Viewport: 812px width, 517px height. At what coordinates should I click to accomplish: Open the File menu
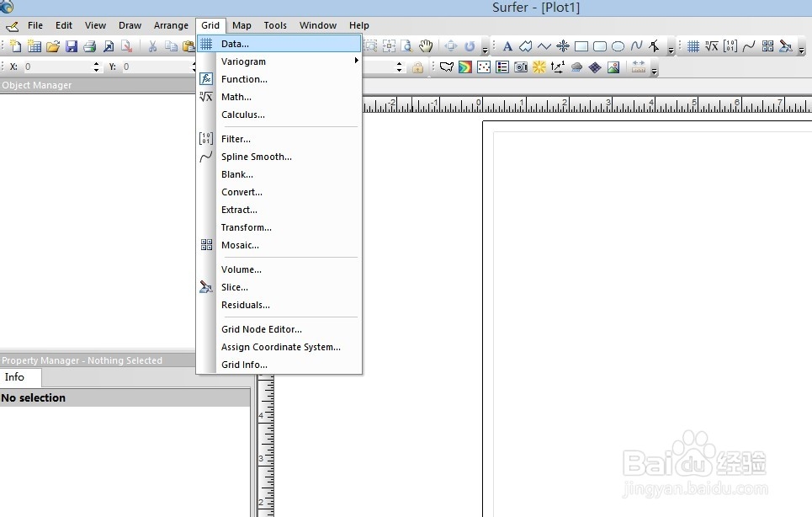tap(35, 25)
